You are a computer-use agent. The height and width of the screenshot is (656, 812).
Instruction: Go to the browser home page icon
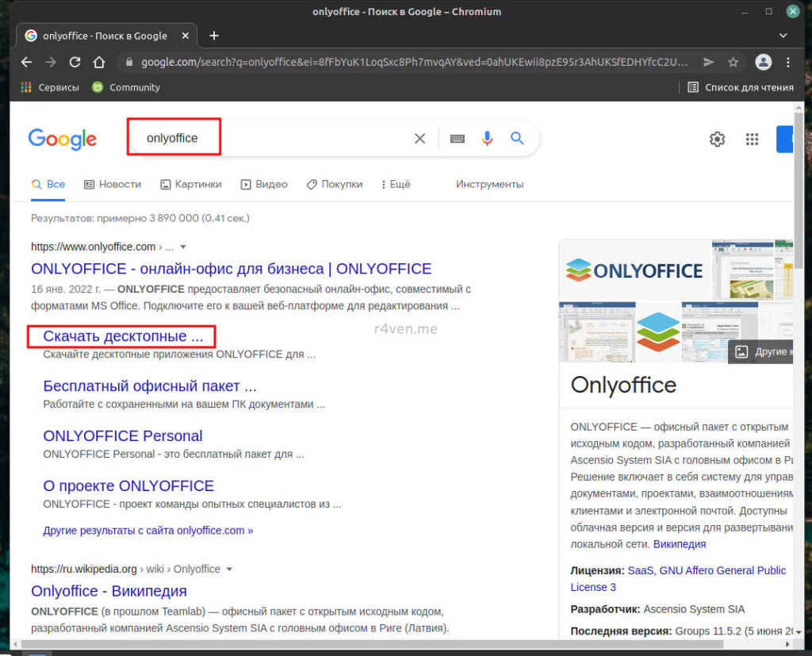[98, 62]
